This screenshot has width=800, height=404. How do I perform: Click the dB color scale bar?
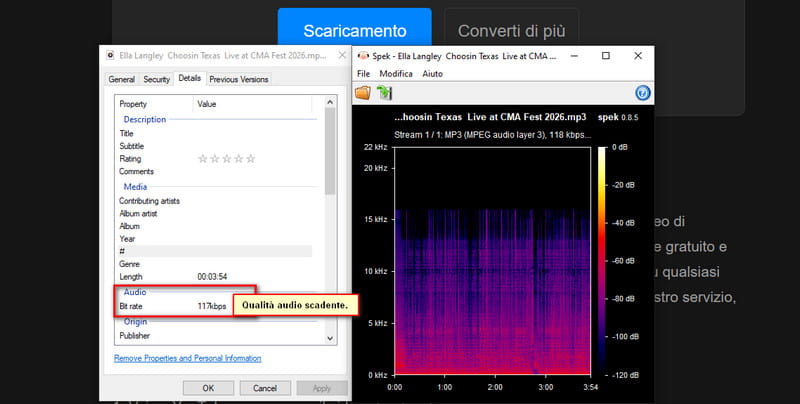click(602, 261)
